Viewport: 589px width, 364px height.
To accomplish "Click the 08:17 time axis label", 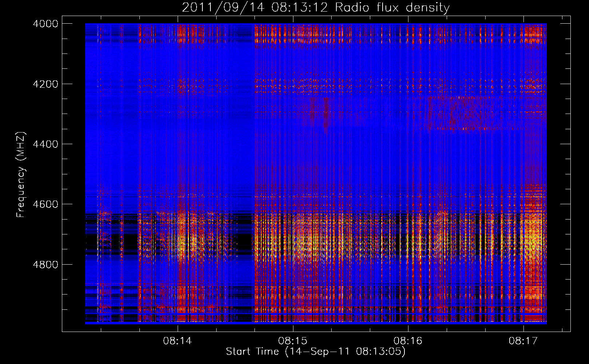I will [x=523, y=341].
